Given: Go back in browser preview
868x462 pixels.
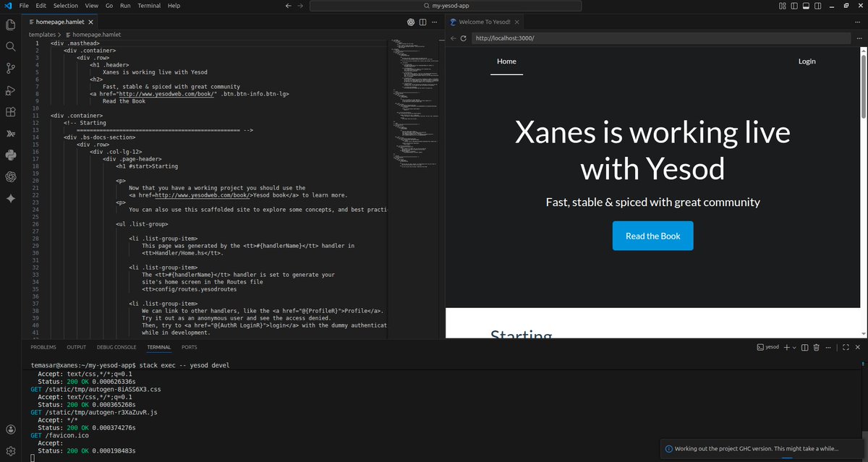Looking at the screenshot, I should [453, 38].
